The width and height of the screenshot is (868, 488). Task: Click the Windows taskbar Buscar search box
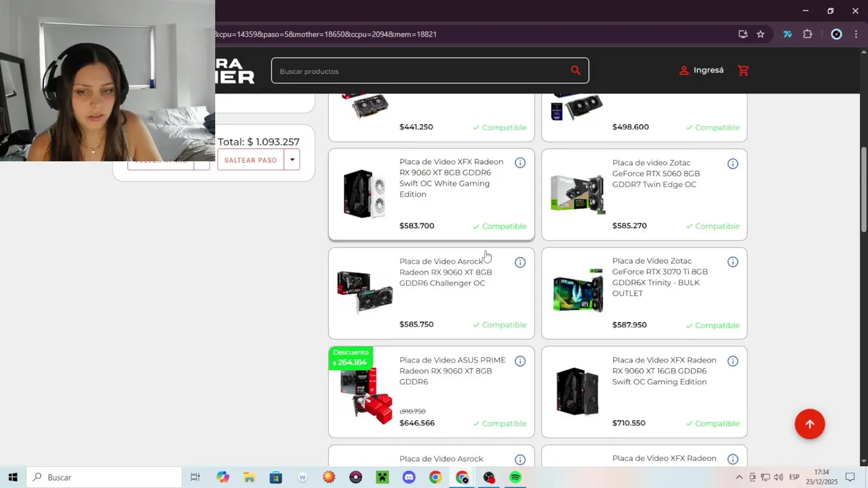[x=104, y=477]
